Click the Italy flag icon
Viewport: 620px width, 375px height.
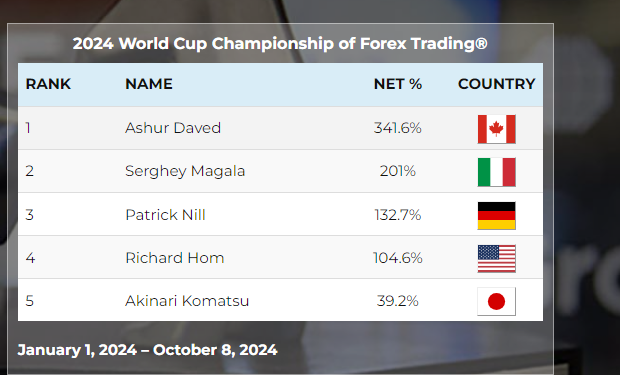497,172
